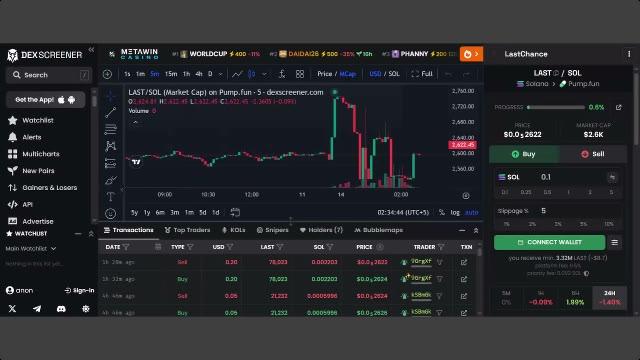
Task: Switch chart to MCap mode
Action: click(348, 74)
